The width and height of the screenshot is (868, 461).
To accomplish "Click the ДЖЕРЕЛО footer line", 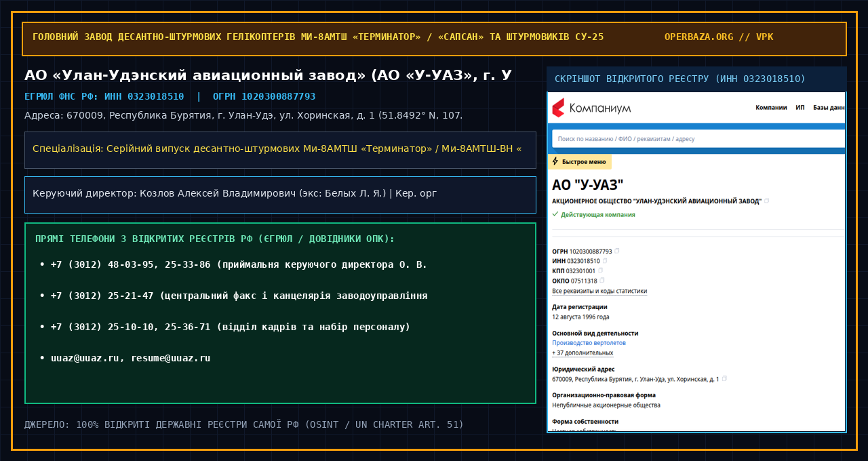I will tap(244, 424).
